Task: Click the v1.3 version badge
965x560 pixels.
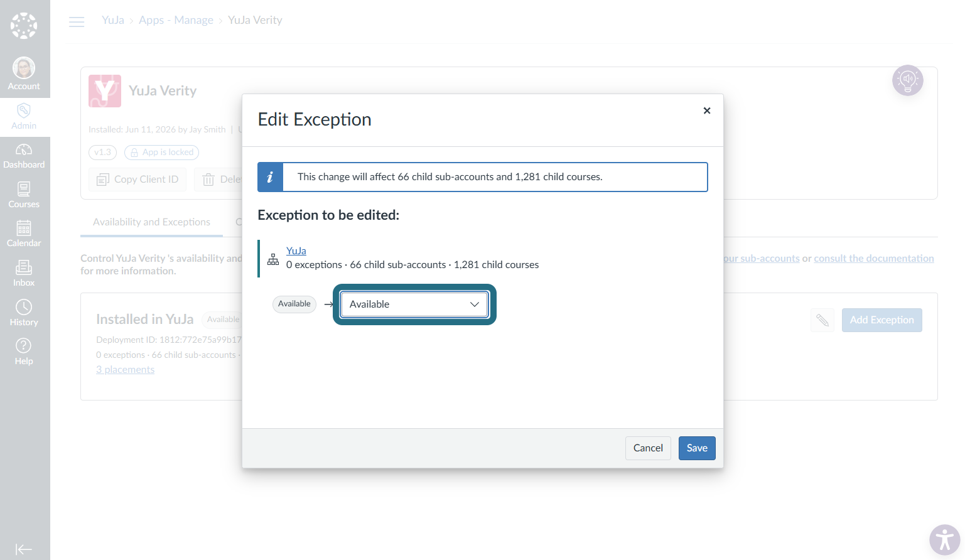Action: pyautogui.click(x=102, y=153)
